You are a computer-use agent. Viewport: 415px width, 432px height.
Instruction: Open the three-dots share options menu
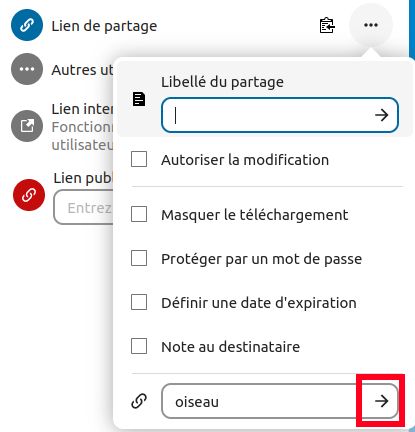[371, 25]
